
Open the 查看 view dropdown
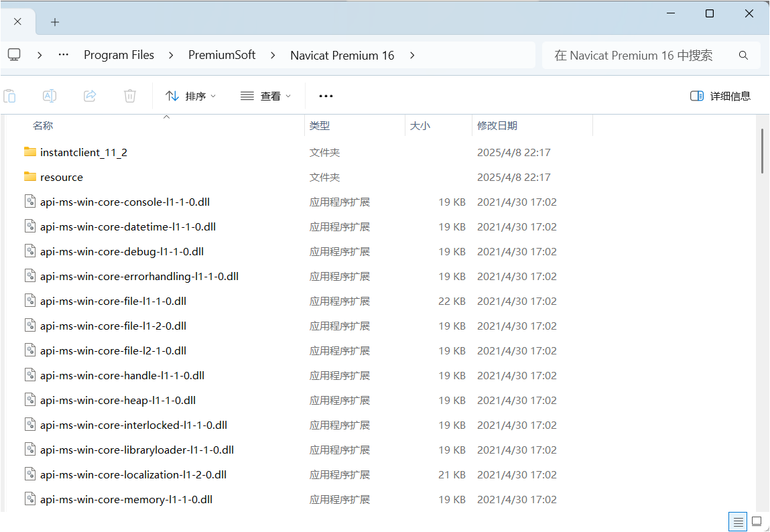[x=265, y=96]
